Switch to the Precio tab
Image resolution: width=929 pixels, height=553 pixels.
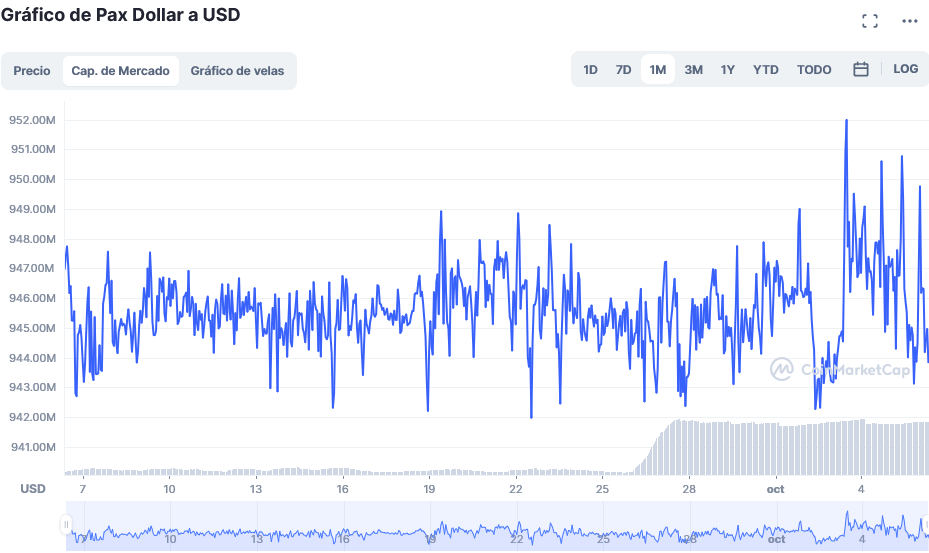(x=32, y=71)
